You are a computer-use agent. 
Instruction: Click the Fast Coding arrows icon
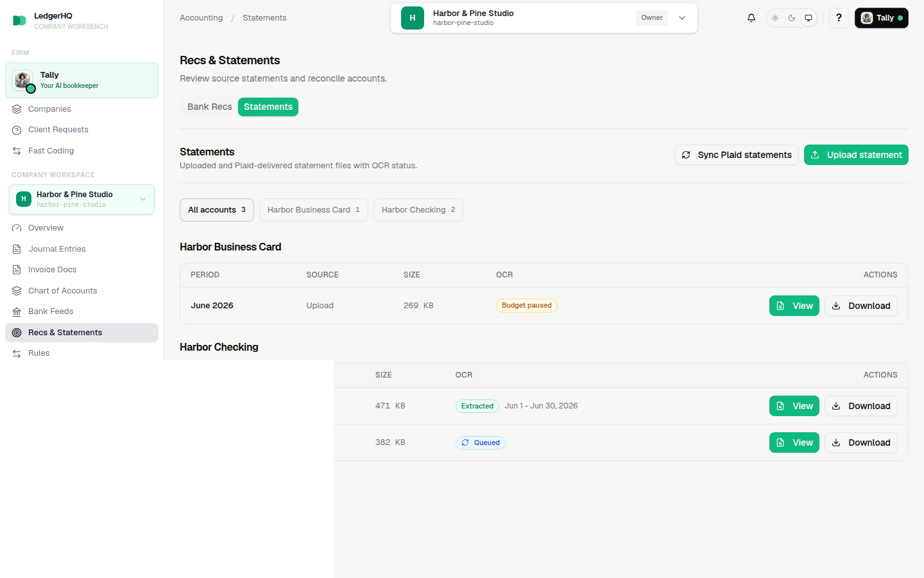(17, 151)
